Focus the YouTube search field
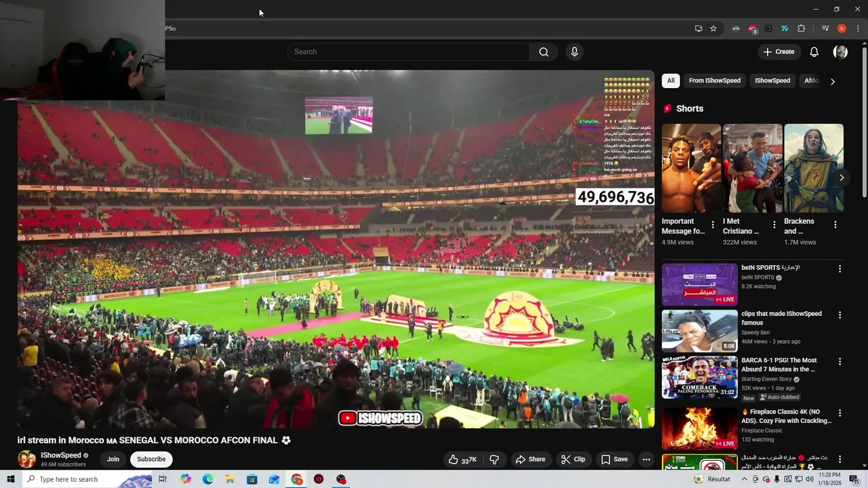The image size is (868, 488). 409,52
